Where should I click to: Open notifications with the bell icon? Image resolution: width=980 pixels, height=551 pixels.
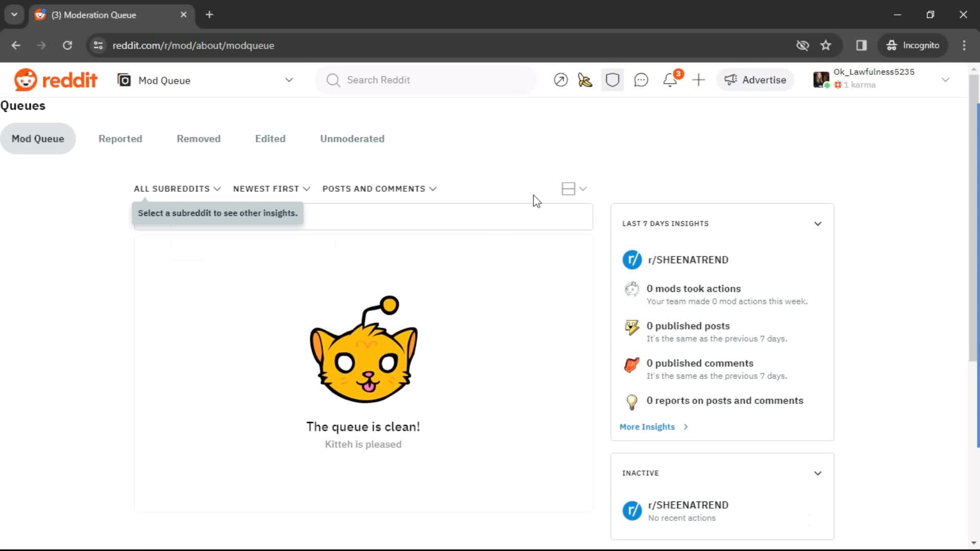670,80
